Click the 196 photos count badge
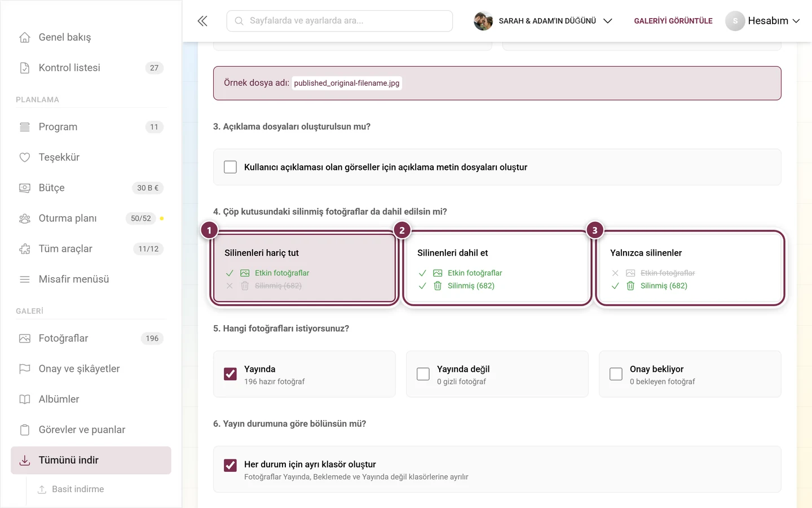 (152, 339)
